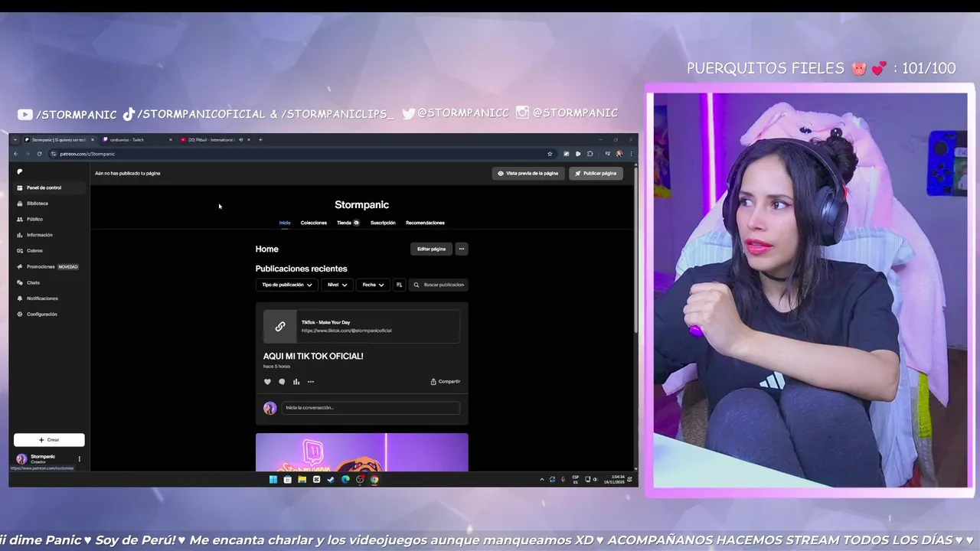This screenshot has width=980, height=551.
Task: Open the tab search dropdown arrow in Chrome
Action: 15,139
